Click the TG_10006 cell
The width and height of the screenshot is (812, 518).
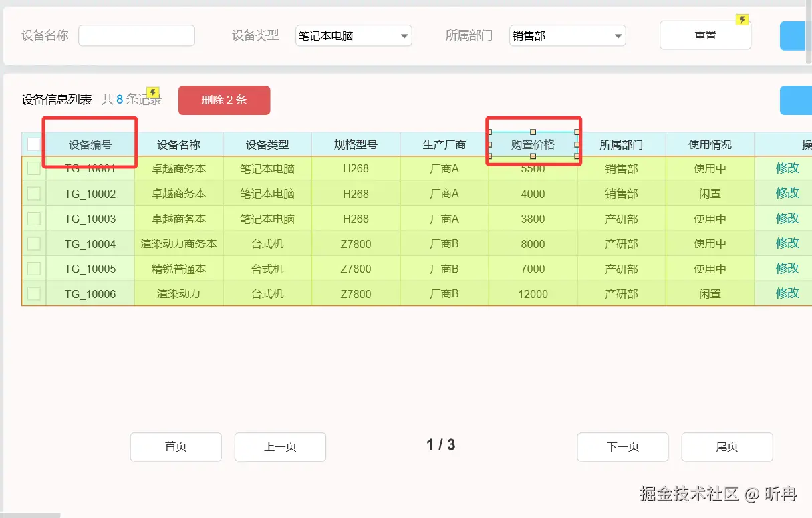(90, 294)
